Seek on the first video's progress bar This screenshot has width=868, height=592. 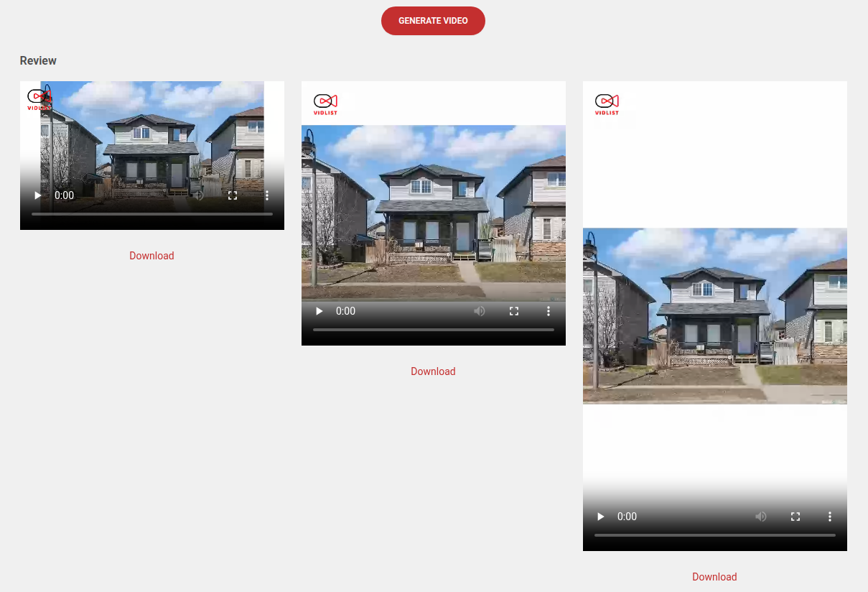[x=151, y=214]
